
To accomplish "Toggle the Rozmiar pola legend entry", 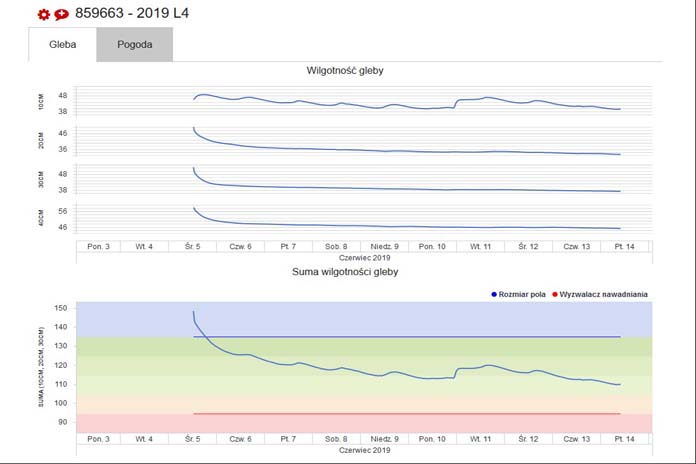I will 518,294.
